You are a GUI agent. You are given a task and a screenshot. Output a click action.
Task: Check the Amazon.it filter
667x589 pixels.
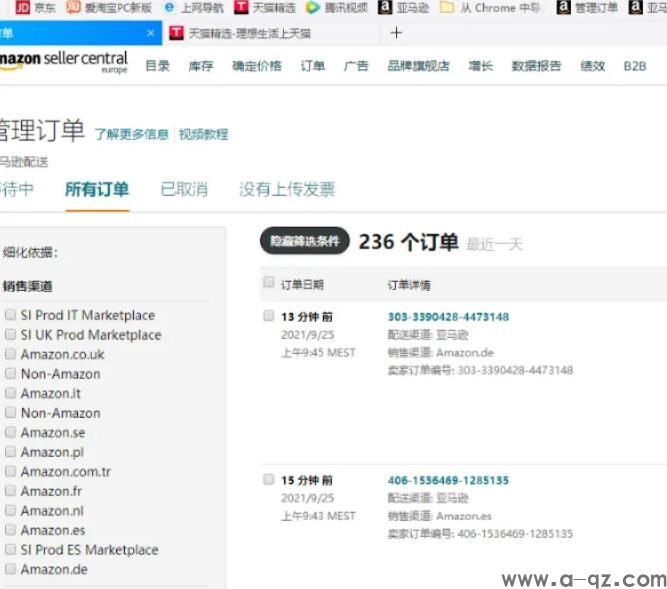[10, 393]
